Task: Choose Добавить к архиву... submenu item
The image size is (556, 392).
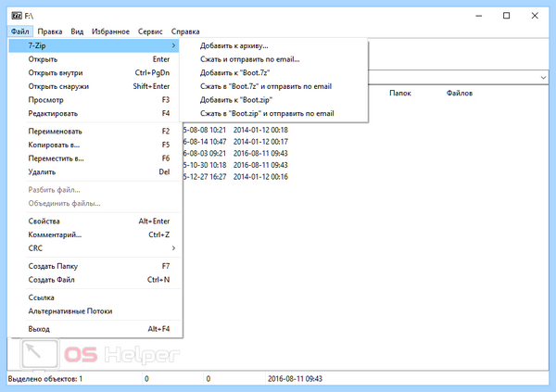Action: pyautogui.click(x=273, y=45)
